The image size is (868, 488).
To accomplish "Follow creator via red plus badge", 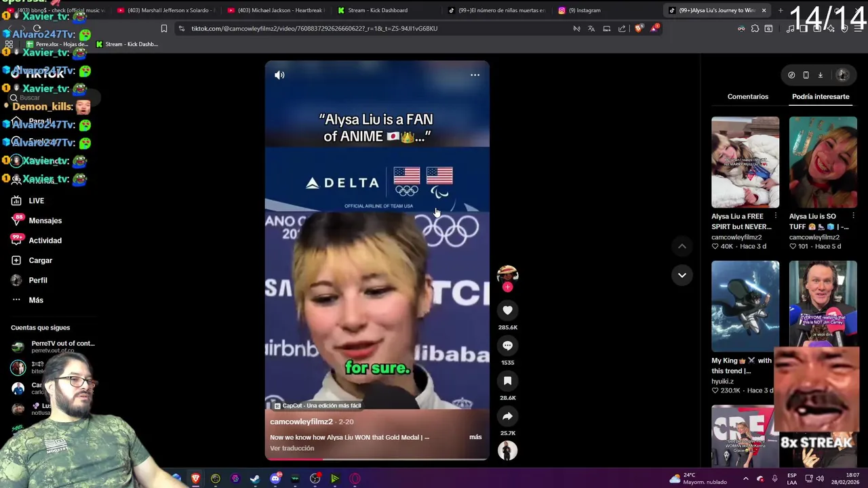I will pyautogui.click(x=507, y=287).
